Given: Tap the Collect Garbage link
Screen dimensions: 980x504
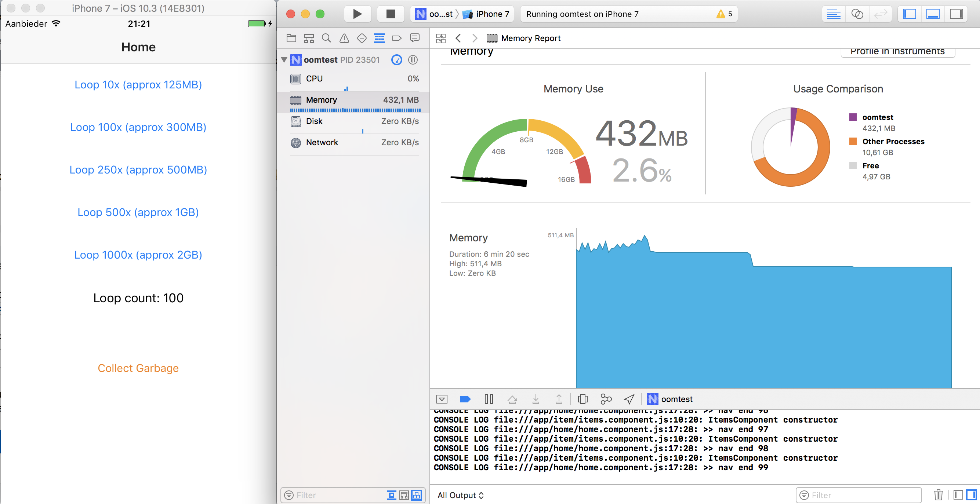Looking at the screenshot, I should point(138,368).
